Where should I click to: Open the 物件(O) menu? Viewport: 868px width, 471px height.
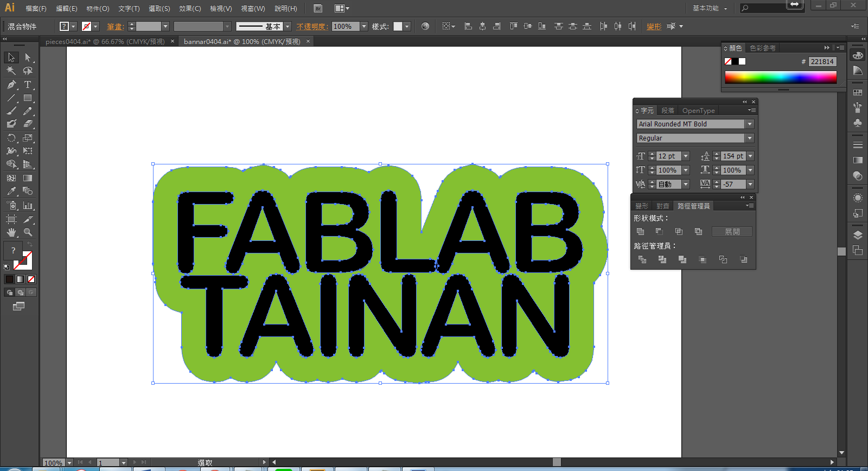tap(98, 9)
